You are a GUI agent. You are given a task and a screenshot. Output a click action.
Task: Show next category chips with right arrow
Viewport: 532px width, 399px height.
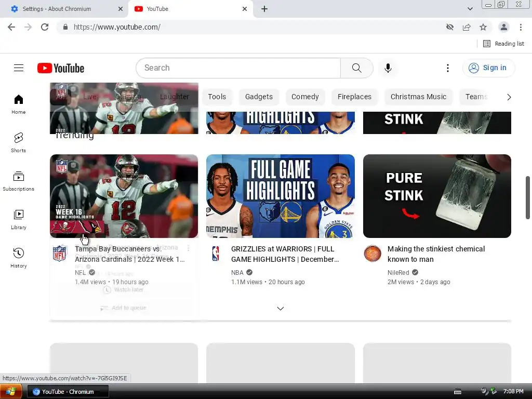509,97
